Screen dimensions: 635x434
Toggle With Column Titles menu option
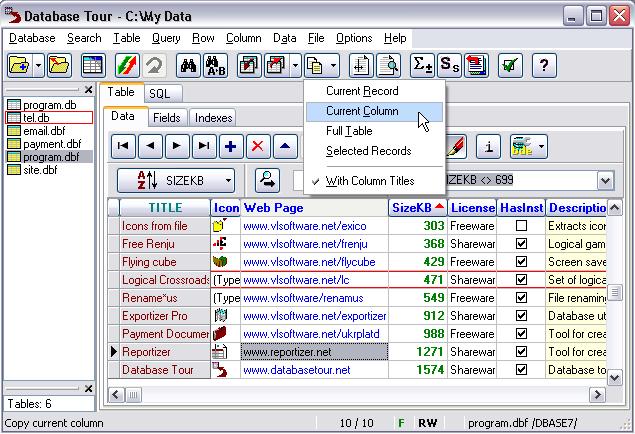point(374,181)
